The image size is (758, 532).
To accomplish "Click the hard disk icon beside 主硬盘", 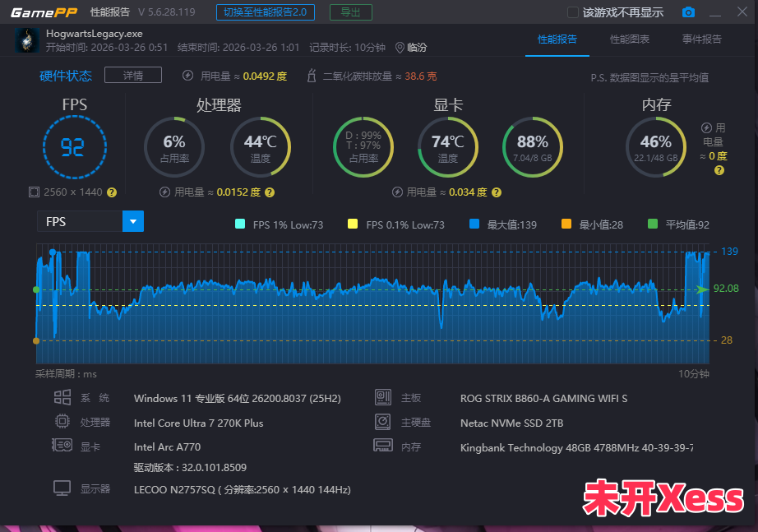I will point(383,422).
